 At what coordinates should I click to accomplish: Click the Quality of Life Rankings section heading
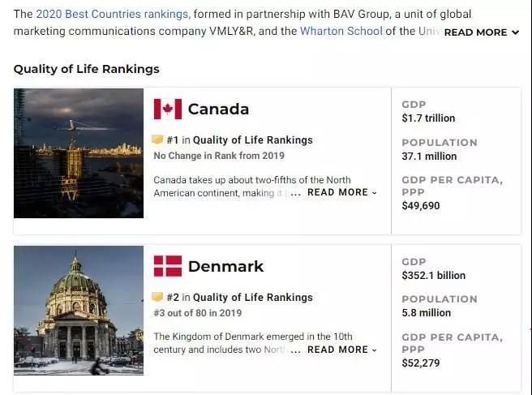point(87,69)
